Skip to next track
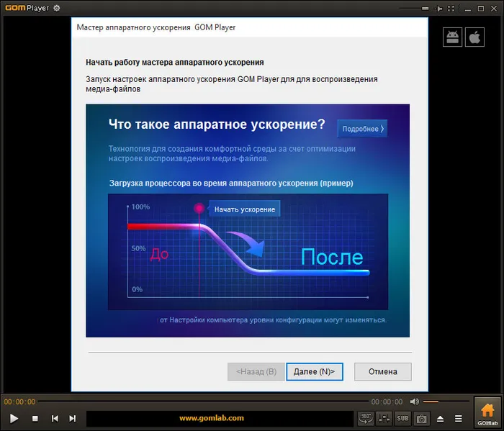 point(73,418)
